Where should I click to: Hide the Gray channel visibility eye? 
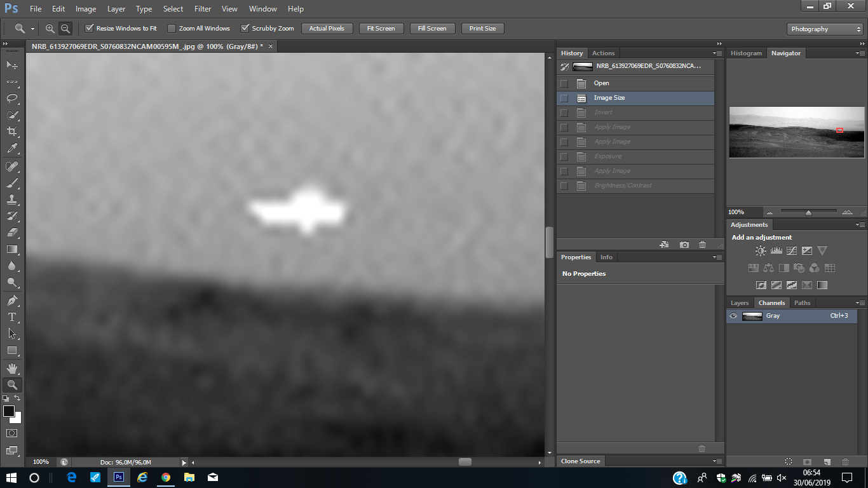[733, 316]
